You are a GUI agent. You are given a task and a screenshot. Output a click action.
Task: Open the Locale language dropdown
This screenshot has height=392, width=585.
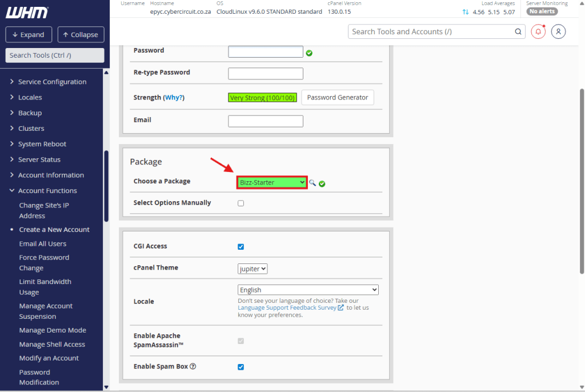pyautogui.click(x=308, y=290)
